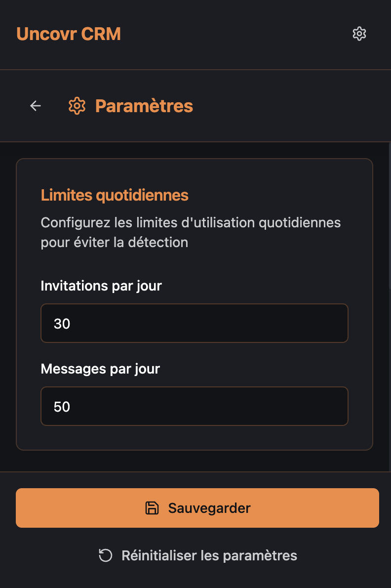
Task: Click the Uncovr CRM title
Action: [69, 34]
